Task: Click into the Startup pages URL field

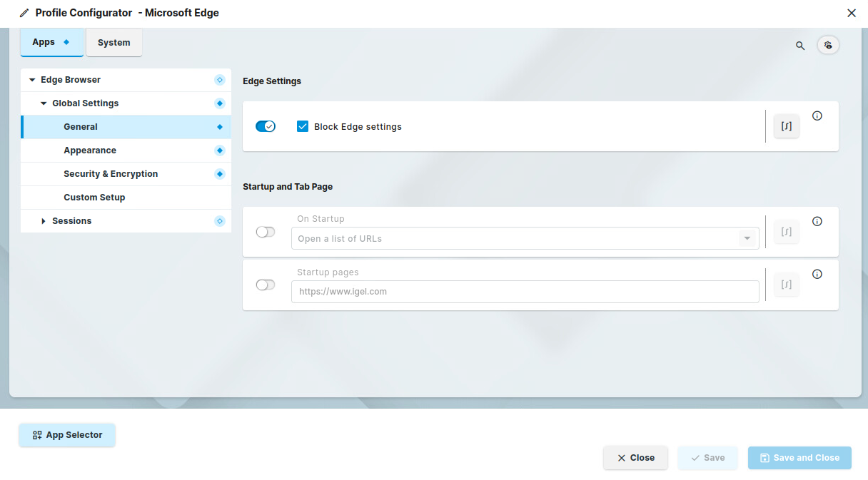Action: point(525,292)
